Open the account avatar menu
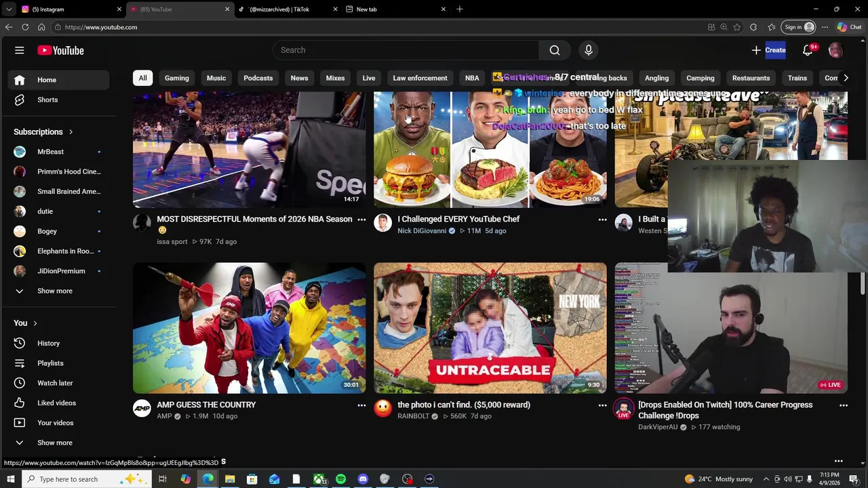Viewport: 868px width, 488px height. click(835, 50)
